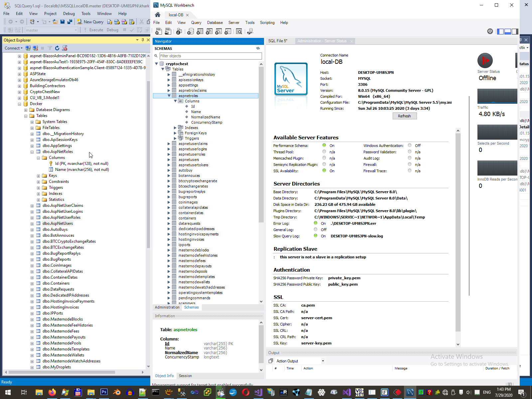Open Photoshop from the taskbar
Image resolution: width=532 pixels, height=399 pixels.
tap(104, 392)
